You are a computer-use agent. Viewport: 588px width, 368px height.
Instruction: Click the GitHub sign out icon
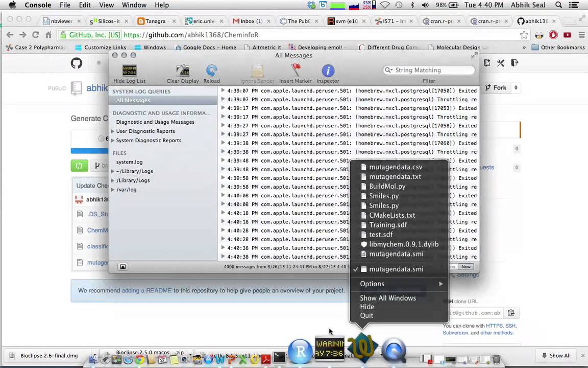click(x=514, y=63)
